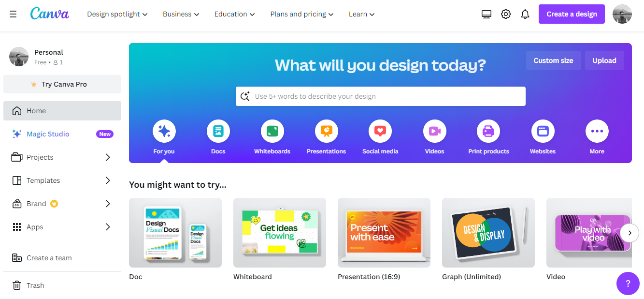Screen dimensions: 644x299
Task: Expand the Plans and pricing dropdown
Action: click(x=302, y=15)
